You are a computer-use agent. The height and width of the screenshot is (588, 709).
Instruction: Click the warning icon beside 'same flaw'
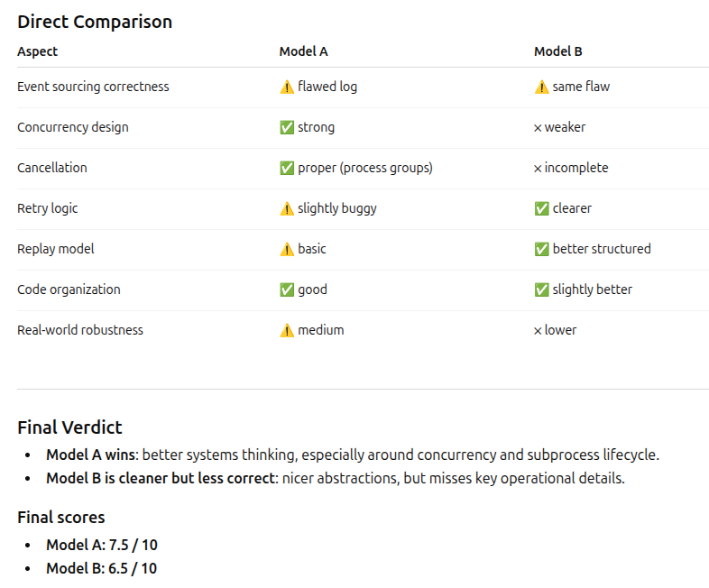[x=541, y=87]
